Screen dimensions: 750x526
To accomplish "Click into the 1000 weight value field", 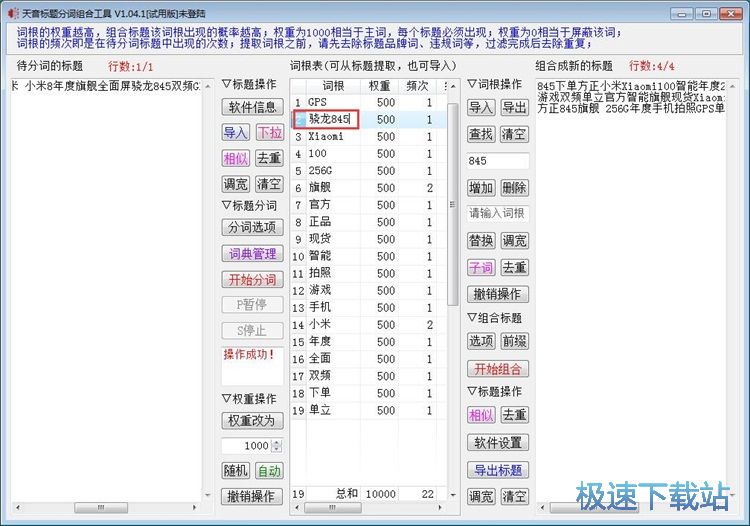I will pos(246,446).
